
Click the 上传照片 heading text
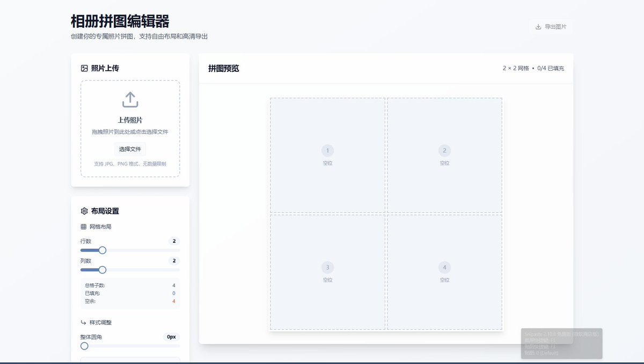130,120
